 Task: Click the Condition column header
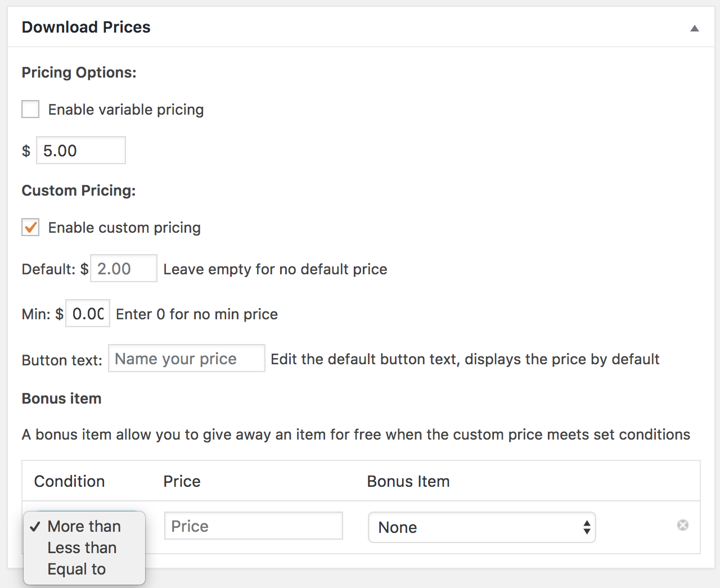click(x=70, y=481)
